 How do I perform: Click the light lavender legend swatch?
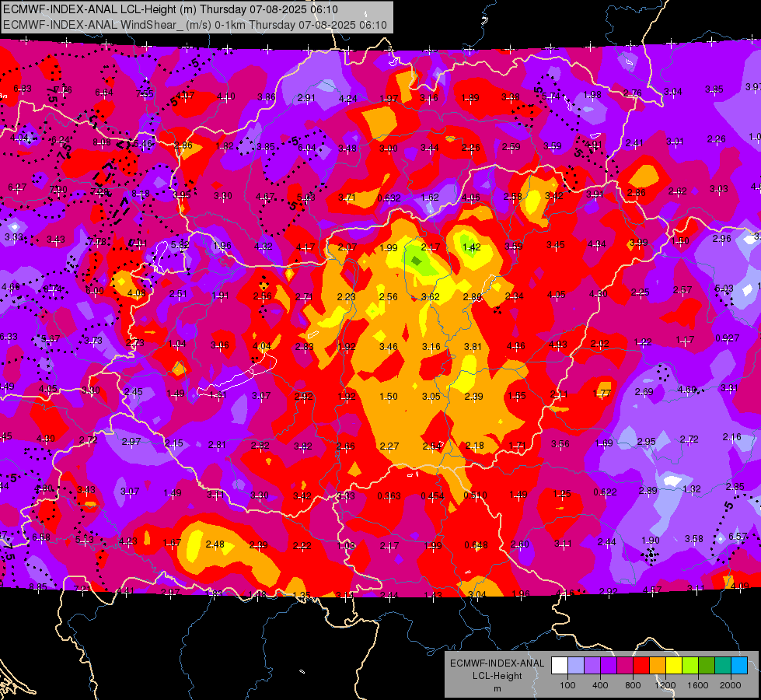(576, 666)
